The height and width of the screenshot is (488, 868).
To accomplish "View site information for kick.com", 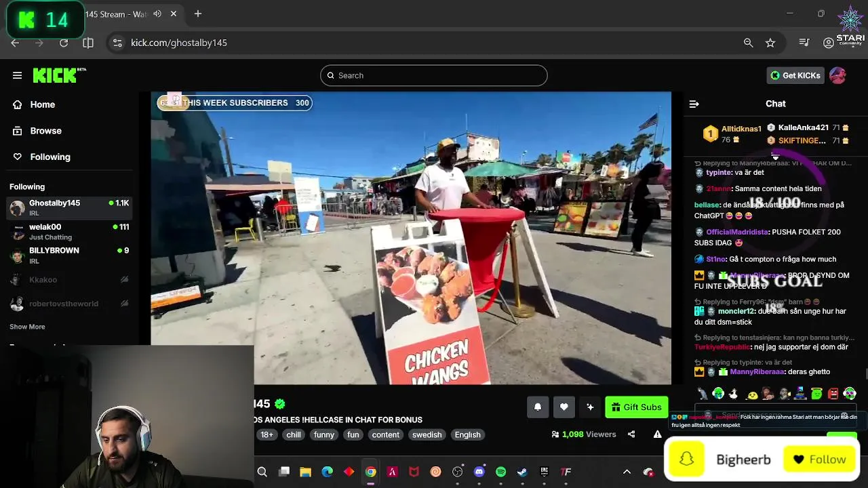I will click(117, 43).
